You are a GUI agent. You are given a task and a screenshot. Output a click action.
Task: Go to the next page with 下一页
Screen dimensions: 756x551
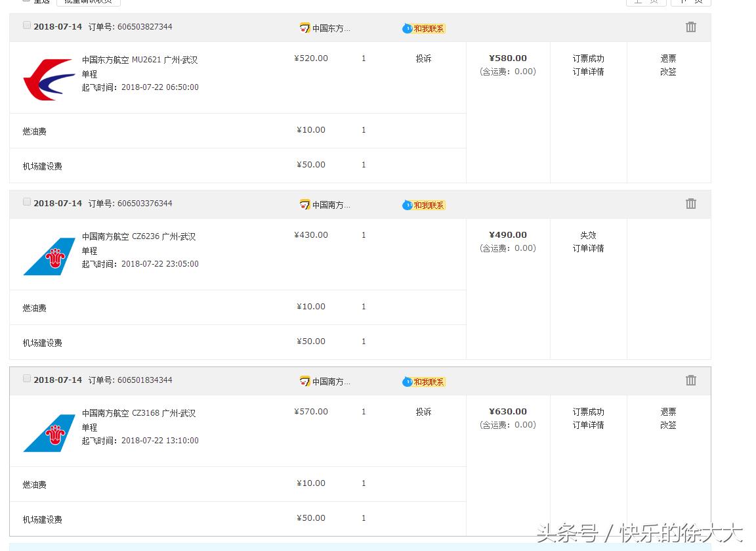690,1
